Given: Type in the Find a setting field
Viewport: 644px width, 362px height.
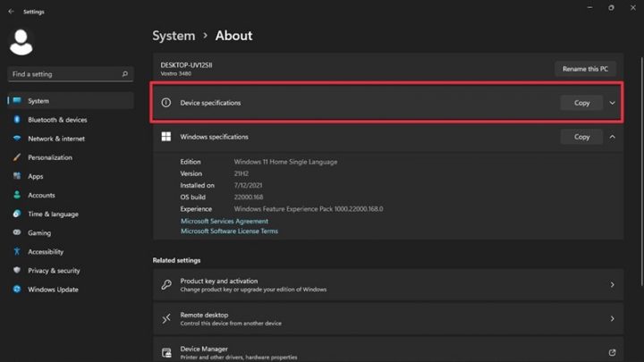Looking at the screenshot, I should click(63, 74).
